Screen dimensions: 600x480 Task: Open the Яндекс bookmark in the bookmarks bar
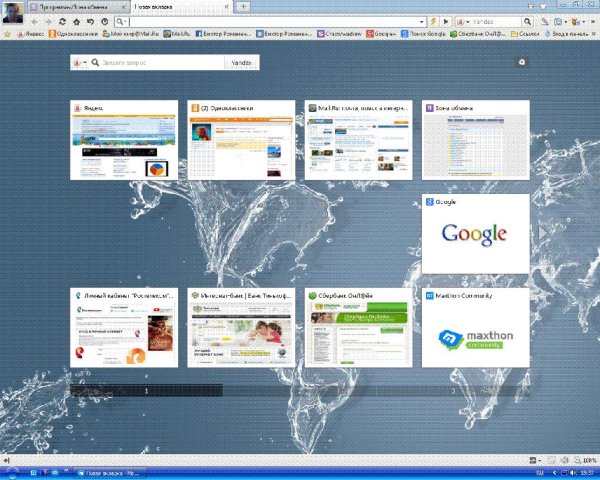tap(31, 34)
